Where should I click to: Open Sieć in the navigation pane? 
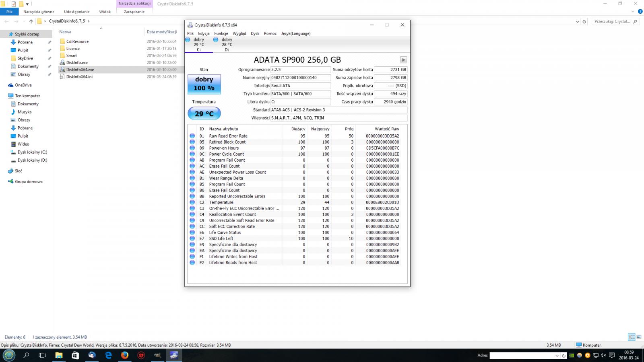point(18,171)
